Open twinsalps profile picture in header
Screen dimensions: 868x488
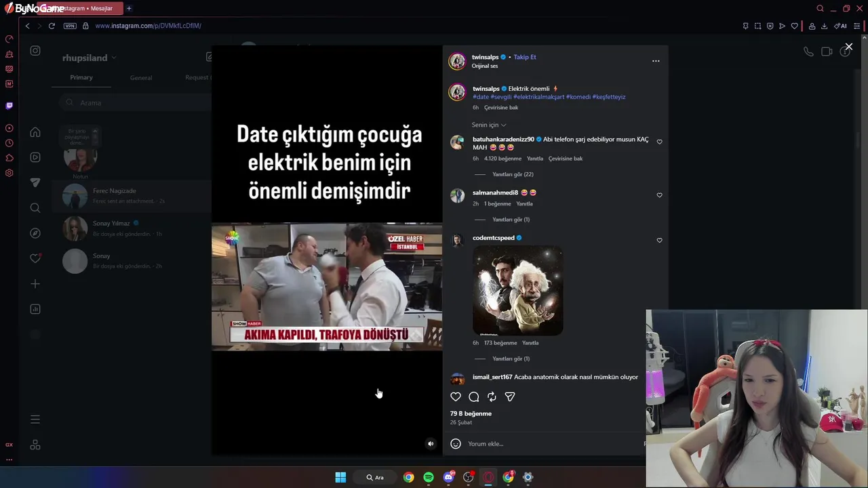[x=457, y=61]
